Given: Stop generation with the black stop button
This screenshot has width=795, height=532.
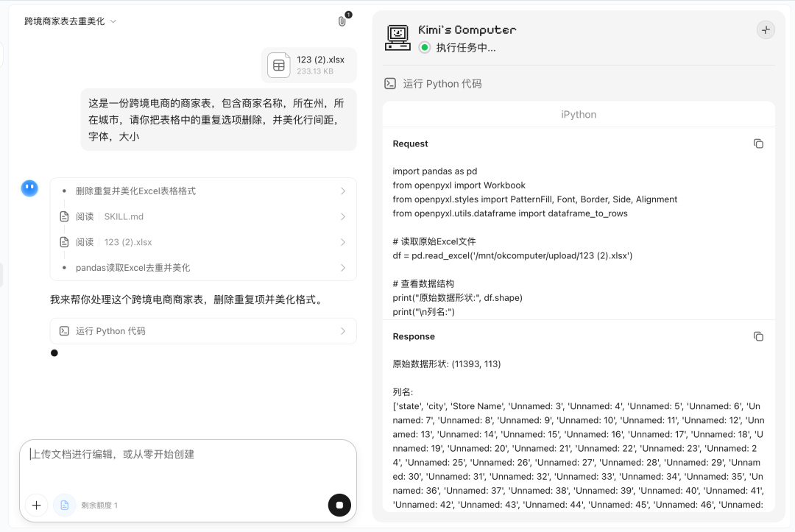Looking at the screenshot, I should [x=339, y=506].
